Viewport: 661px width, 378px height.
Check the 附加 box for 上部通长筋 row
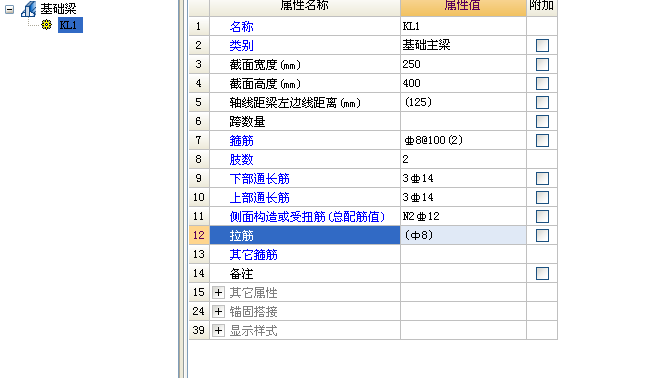click(542, 197)
